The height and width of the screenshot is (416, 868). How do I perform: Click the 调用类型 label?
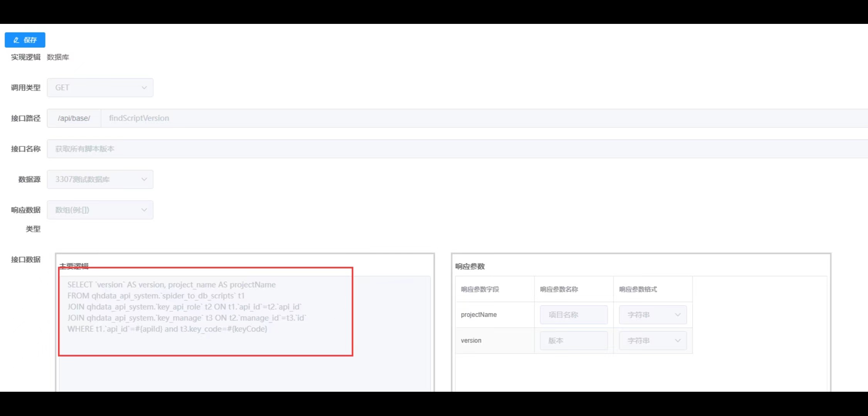tap(25, 88)
